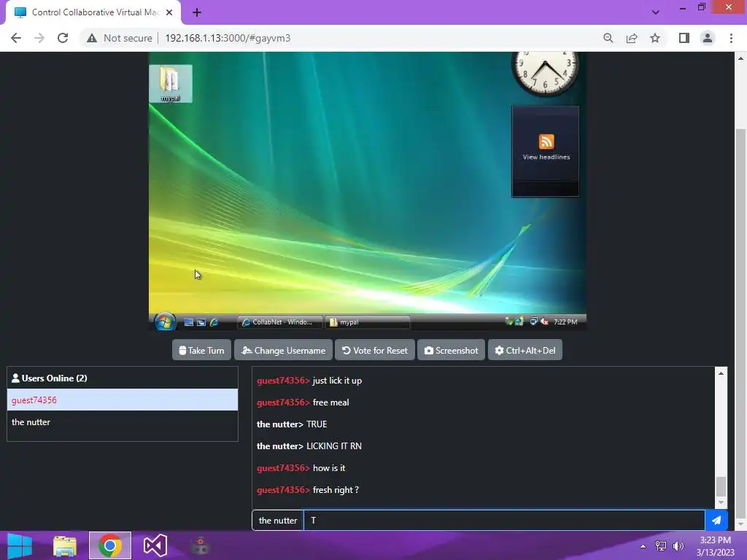Click host volume speaker icon

678,546
